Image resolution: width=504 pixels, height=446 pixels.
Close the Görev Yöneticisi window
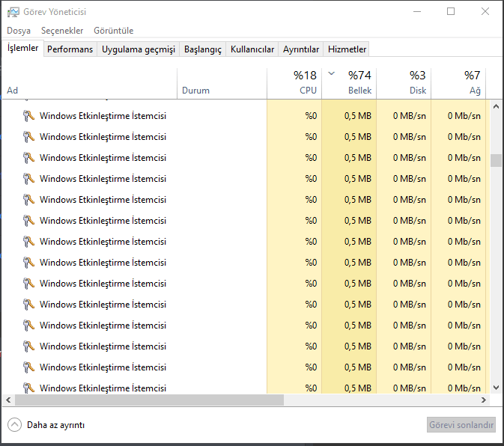click(485, 11)
